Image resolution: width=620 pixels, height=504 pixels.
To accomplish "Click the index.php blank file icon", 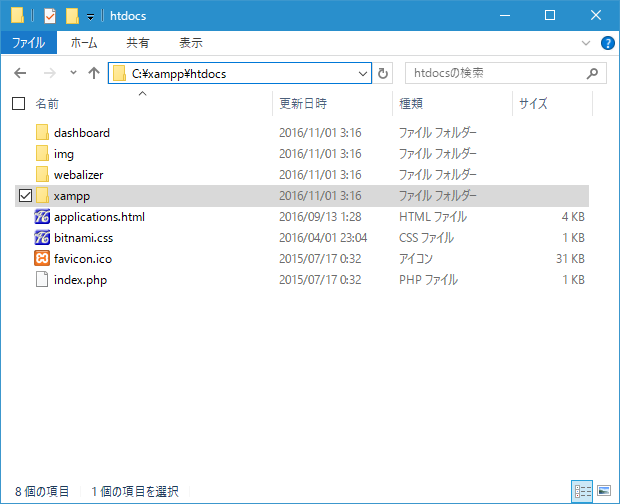I will point(42,279).
